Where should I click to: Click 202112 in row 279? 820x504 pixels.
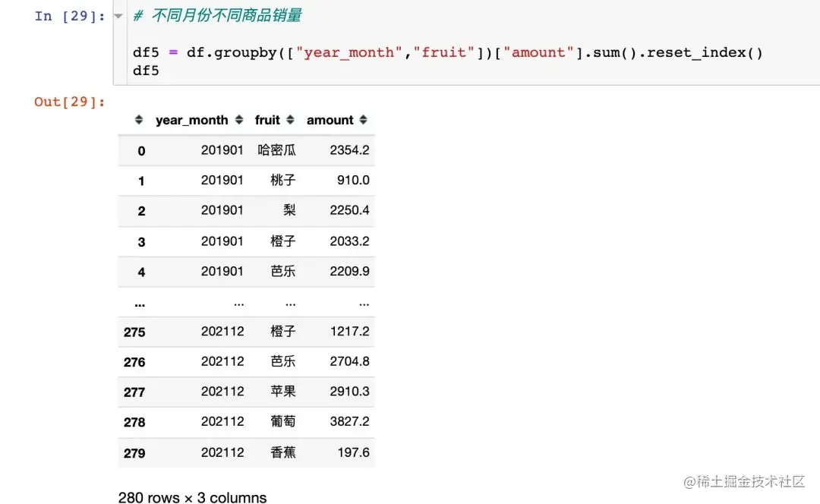(222, 452)
